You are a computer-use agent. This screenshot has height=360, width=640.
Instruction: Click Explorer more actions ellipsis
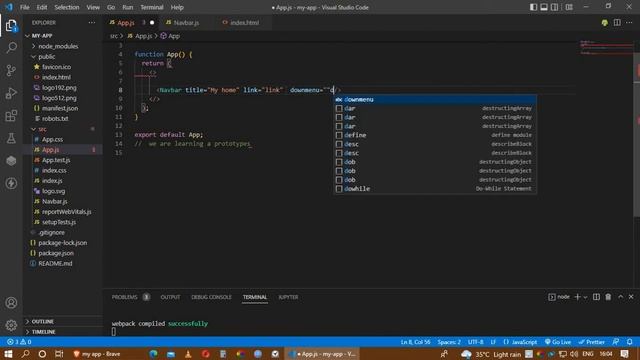click(92, 23)
